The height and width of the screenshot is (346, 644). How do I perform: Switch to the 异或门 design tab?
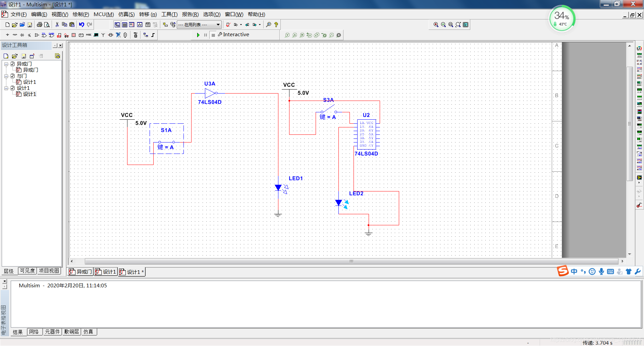pos(80,272)
